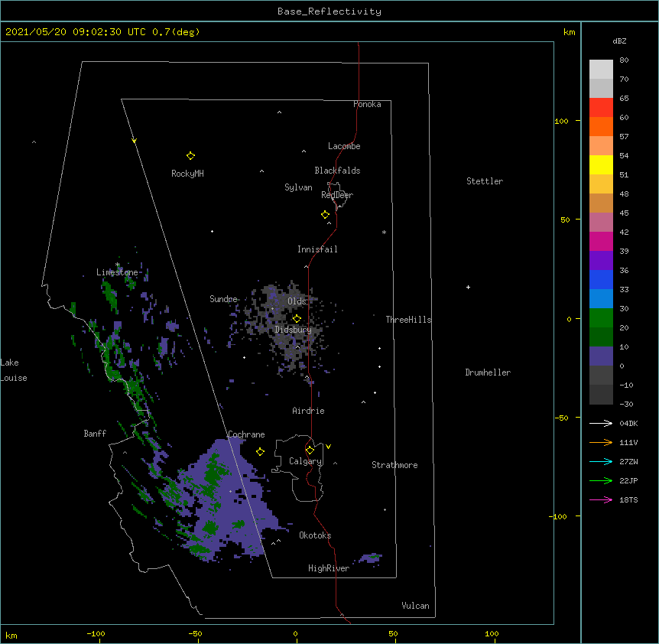Viewport: 659px width, 644px height.
Task: Click the Innisfail label
Action: [x=317, y=249]
